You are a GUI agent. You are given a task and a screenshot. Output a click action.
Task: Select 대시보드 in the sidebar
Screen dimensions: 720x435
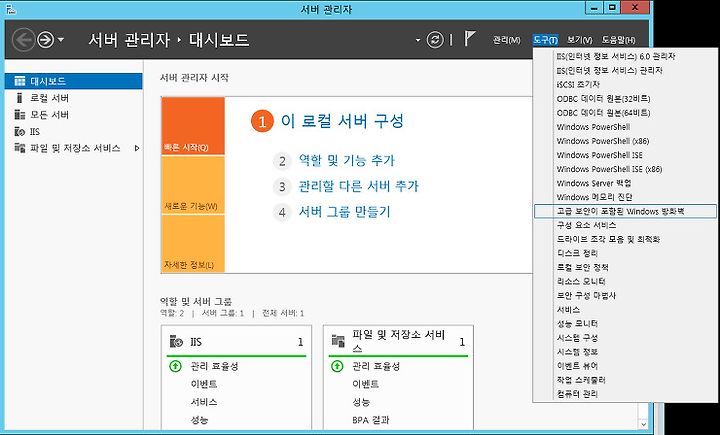(73, 81)
